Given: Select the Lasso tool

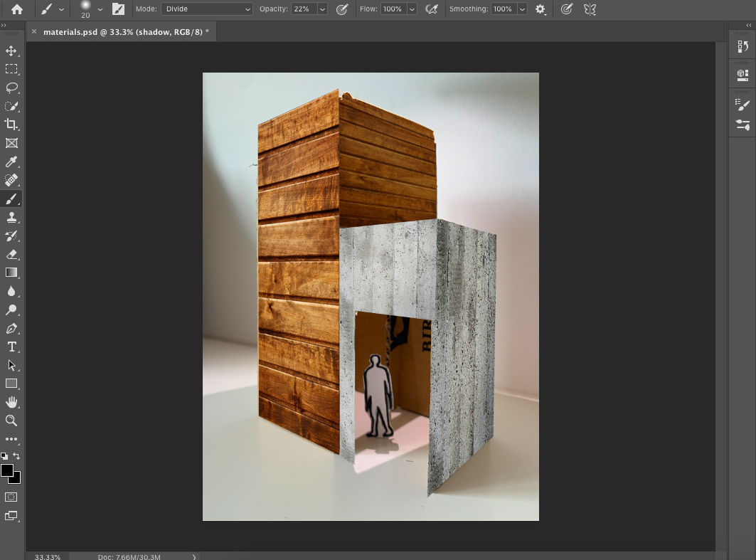Looking at the screenshot, I should pos(11,88).
